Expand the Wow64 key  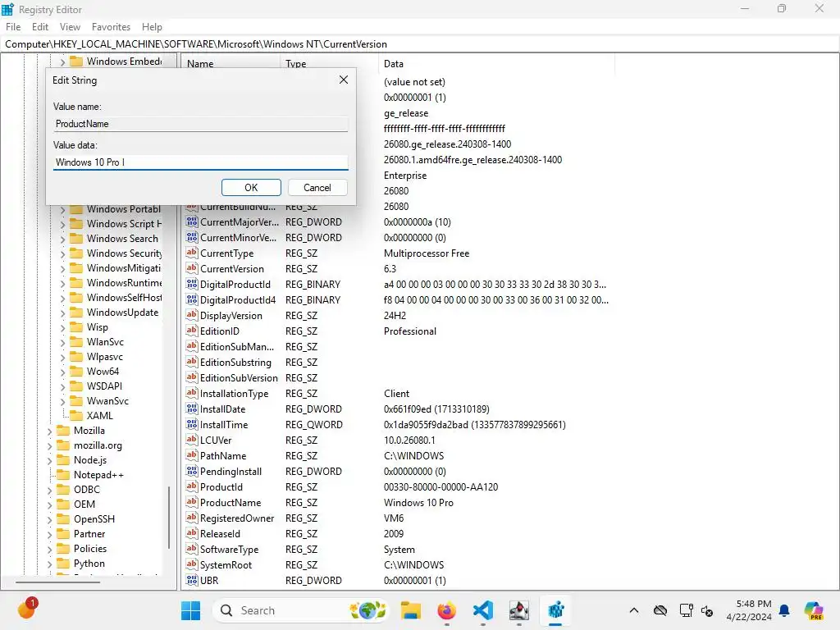click(62, 372)
